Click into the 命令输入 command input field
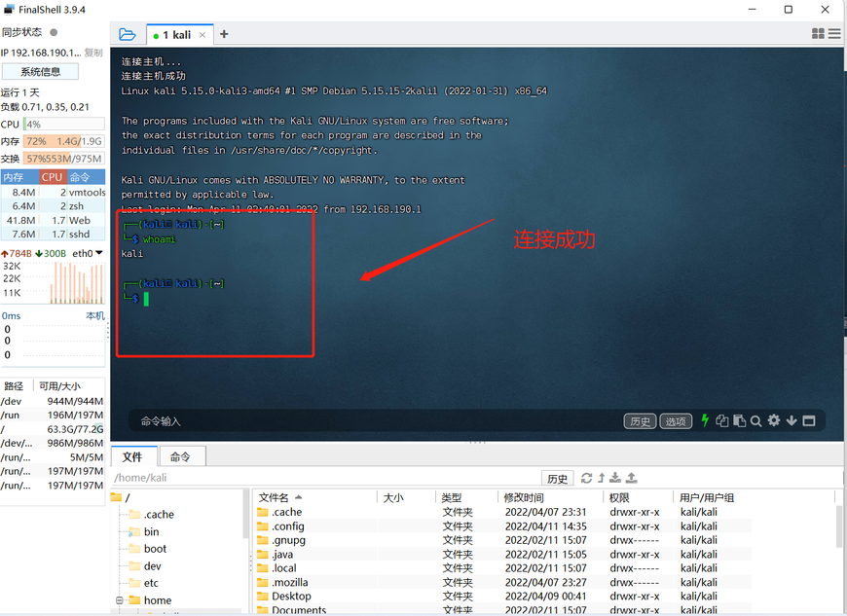The width and height of the screenshot is (847, 616). point(378,421)
